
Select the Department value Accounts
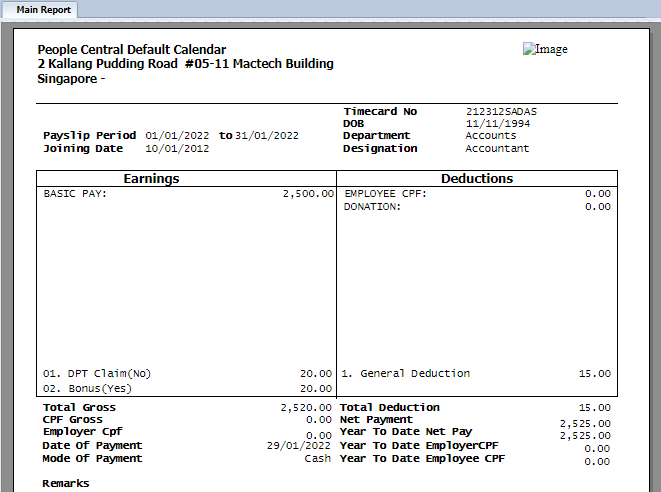491,135
